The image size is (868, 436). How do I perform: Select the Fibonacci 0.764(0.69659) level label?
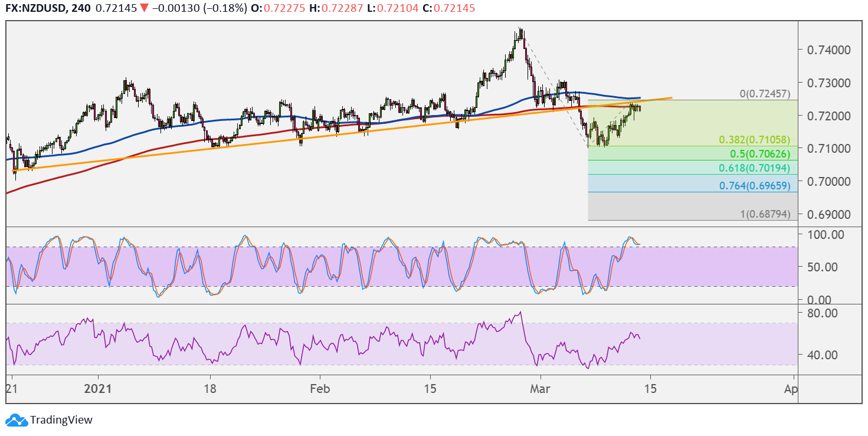(754, 186)
